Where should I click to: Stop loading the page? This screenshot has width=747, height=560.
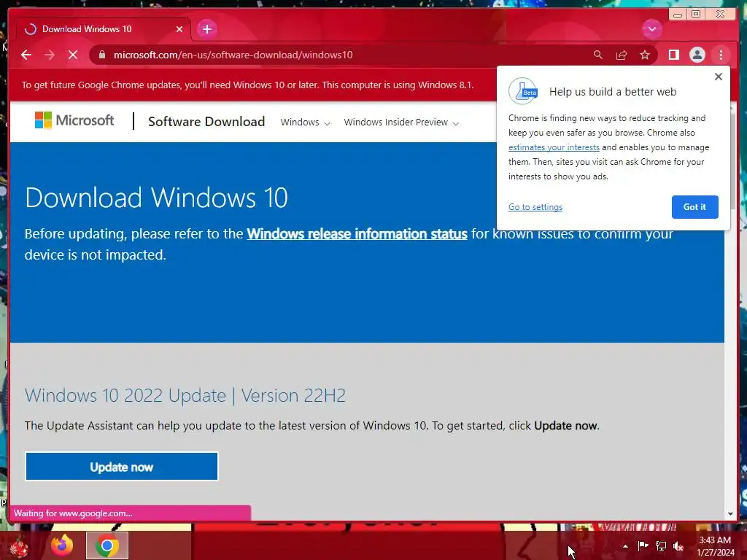pos(73,55)
